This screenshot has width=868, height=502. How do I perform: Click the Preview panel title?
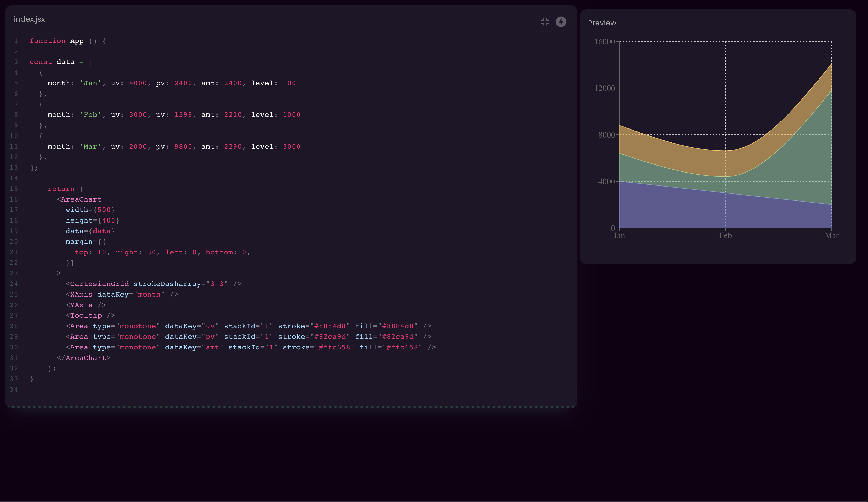(602, 23)
